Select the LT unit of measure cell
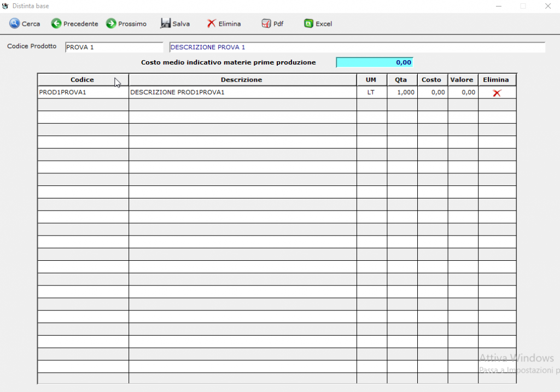 click(x=371, y=92)
